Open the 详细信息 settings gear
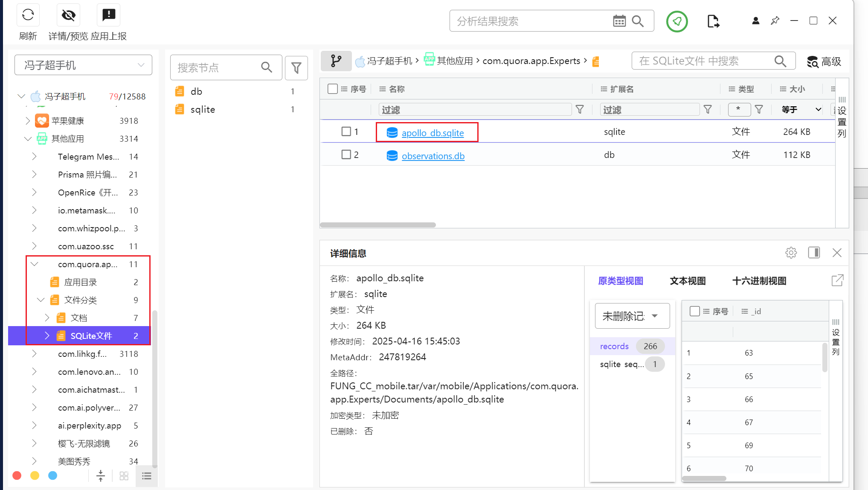This screenshot has height=490, width=868. tap(791, 253)
